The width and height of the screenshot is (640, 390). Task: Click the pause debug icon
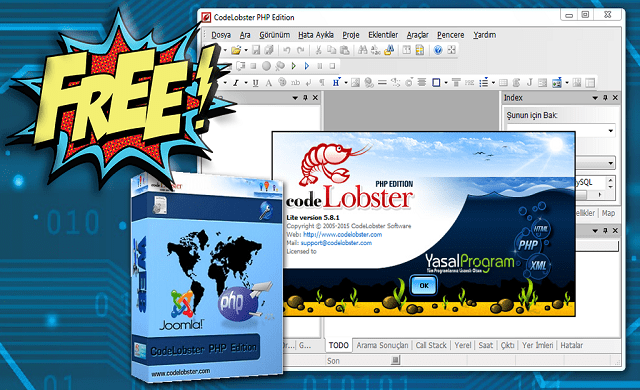320,66
